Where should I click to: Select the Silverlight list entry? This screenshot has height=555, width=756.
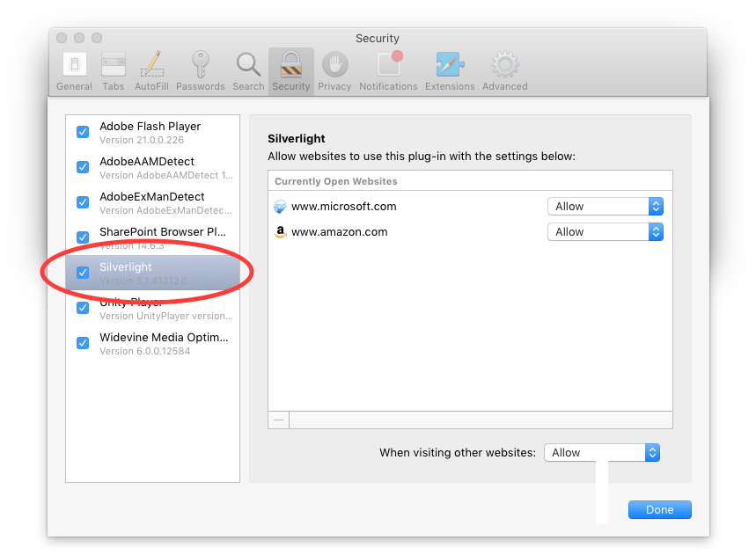pyautogui.click(x=153, y=273)
